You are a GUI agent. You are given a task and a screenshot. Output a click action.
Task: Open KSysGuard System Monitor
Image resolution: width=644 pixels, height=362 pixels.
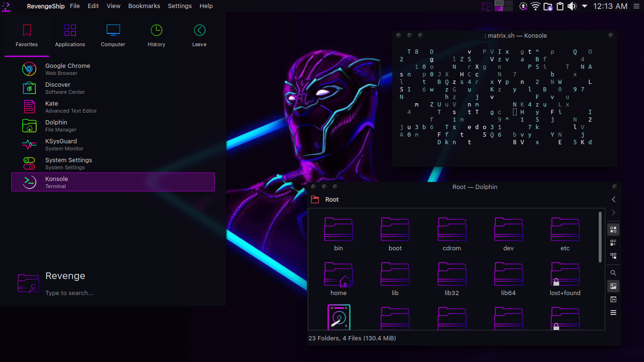coord(113,144)
